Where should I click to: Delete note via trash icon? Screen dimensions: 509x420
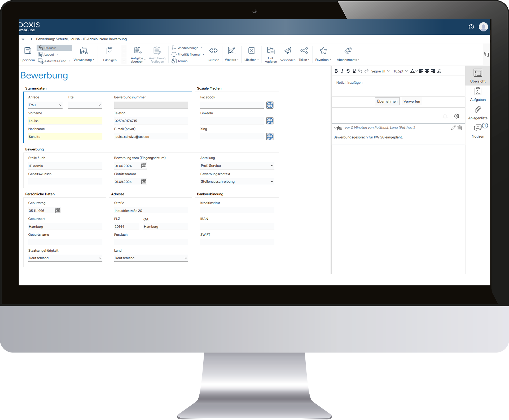pos(460,128)
